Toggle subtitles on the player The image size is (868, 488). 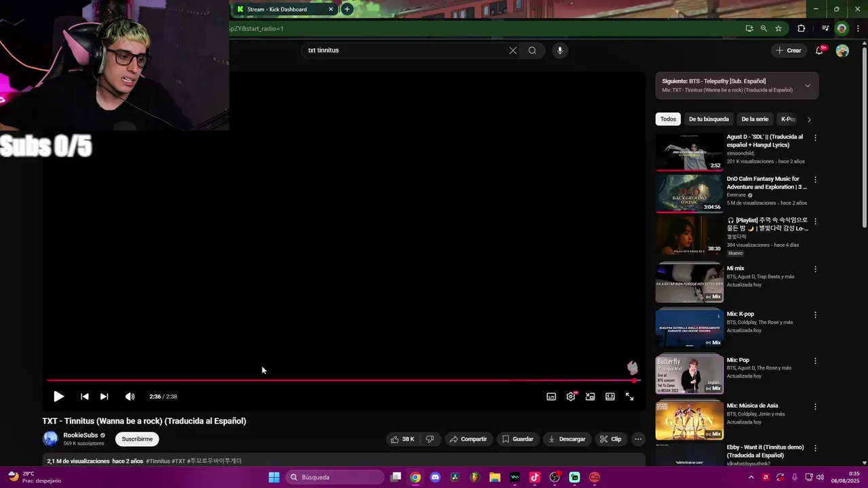(x=551, y=396)
